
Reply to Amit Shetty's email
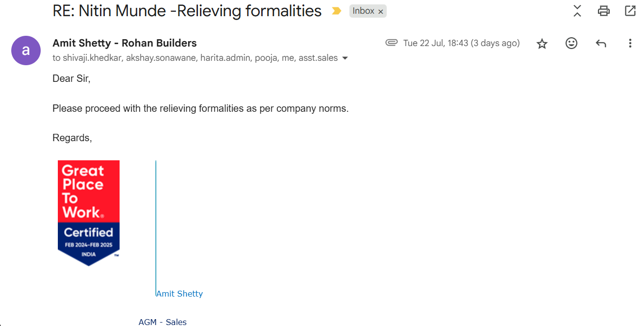point(601,44)
